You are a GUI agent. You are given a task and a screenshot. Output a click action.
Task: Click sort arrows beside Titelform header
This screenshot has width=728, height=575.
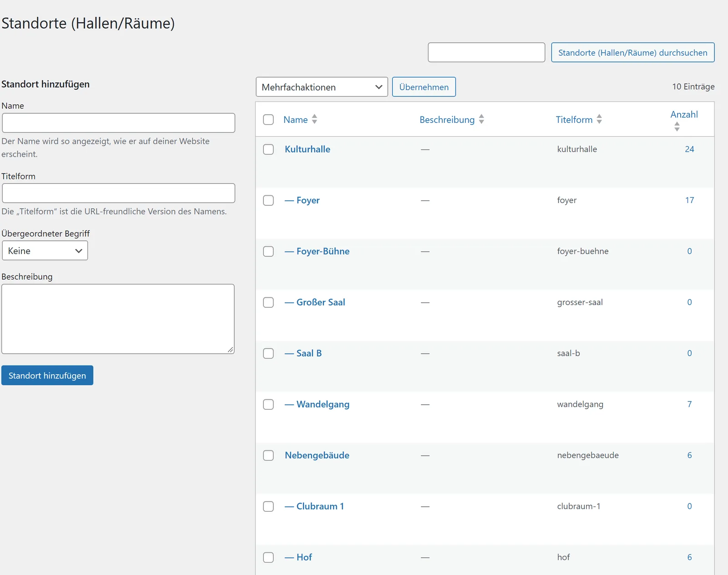pyautogui.click(x=599, y=119)
